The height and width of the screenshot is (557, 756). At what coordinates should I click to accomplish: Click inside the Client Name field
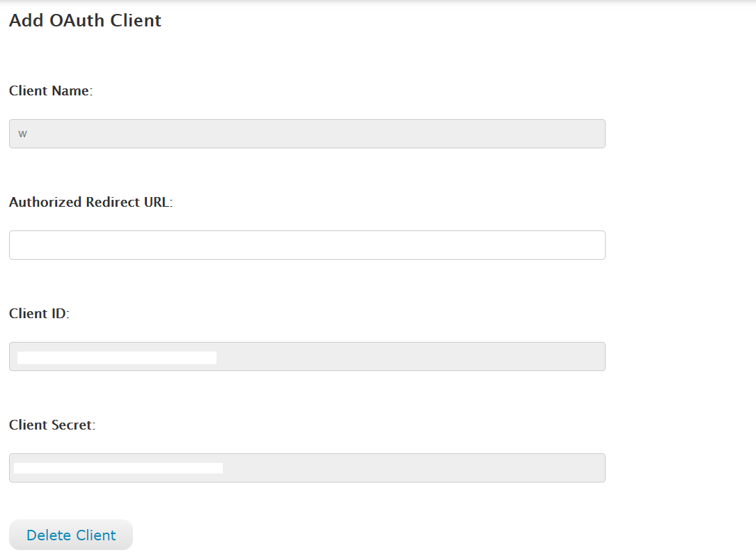(x=306, y=133)
